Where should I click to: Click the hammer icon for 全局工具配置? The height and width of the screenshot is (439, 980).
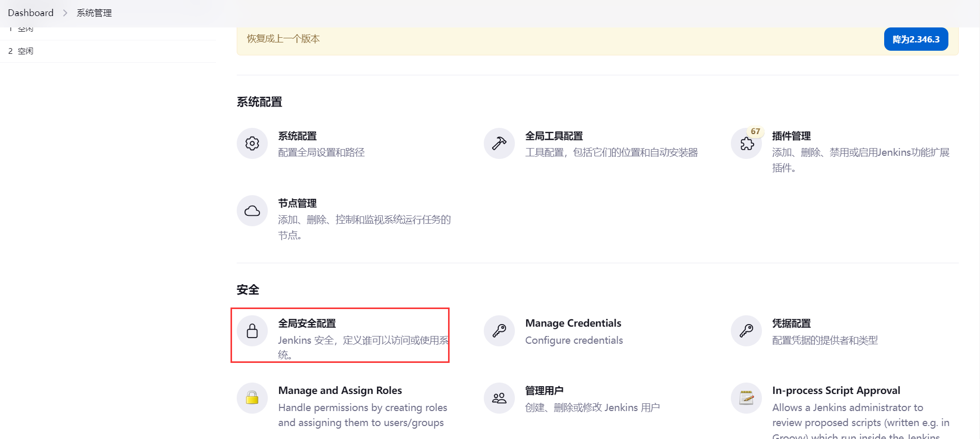pyautogui.click(x=499, y=143)
